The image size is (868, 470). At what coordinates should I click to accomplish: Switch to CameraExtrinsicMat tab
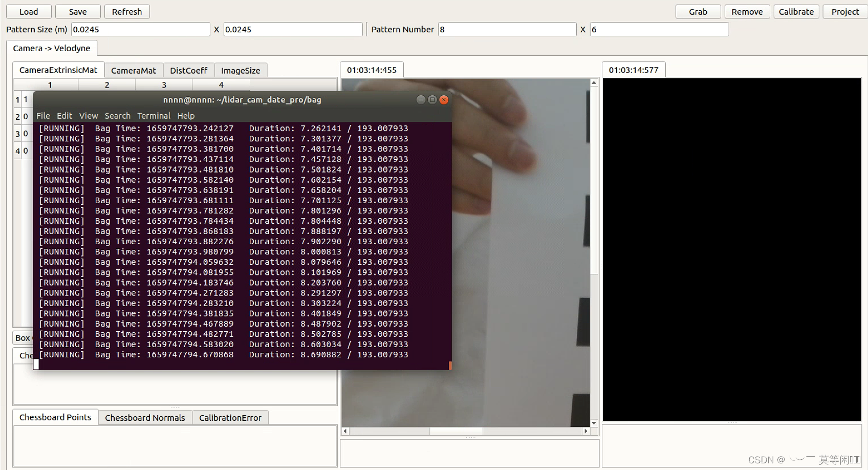coord(58,70)
